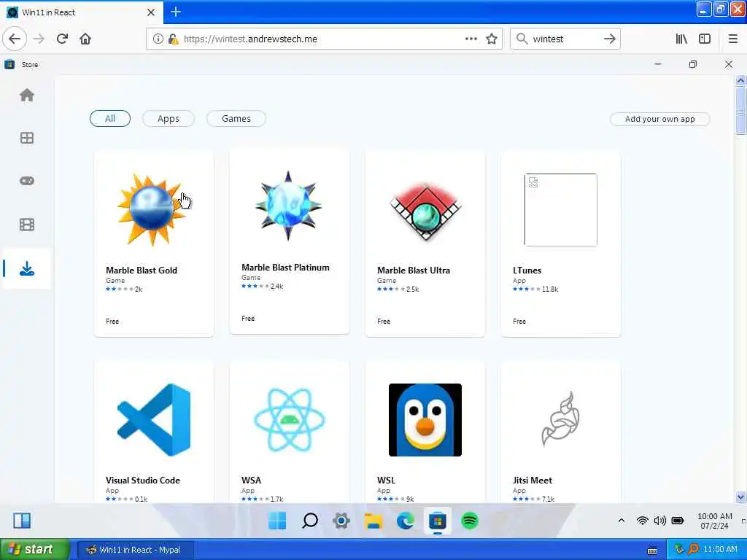The height and width of the screenshot is (560, 747).
Task: Click Microsoft Store taskbar icon
Action: pos(438,521)
